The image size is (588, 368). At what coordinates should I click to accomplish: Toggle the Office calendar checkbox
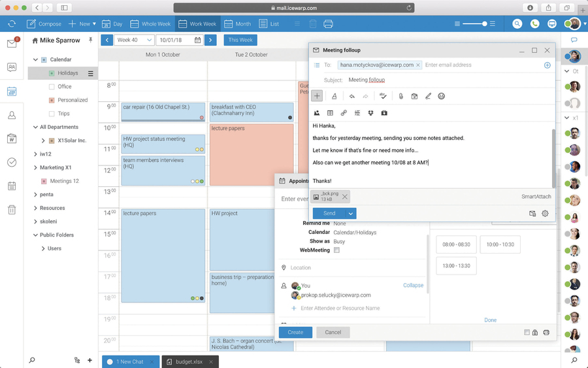click(52, 86)
